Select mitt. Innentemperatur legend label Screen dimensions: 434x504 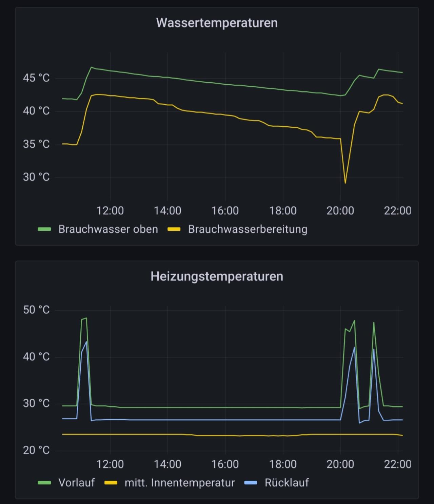tap(179, 483)
